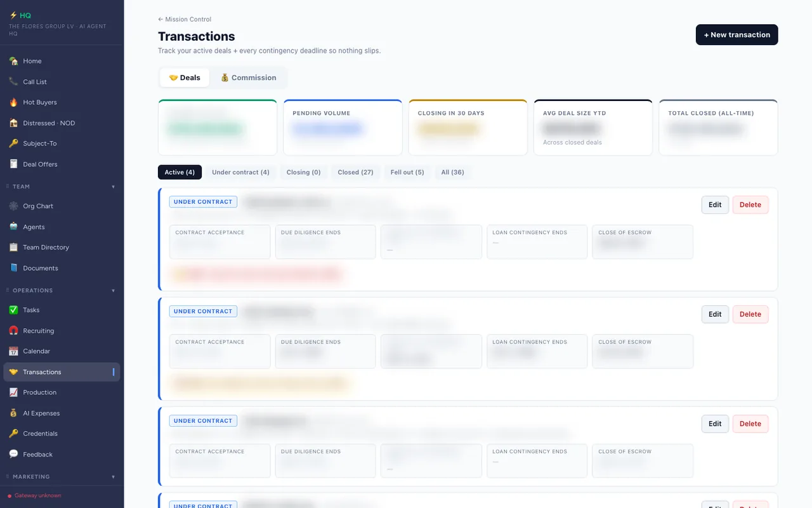This screenshot has width=812, height=508.
Task: Click first deal's Close of Escrow box
Action: coord(643,241)
